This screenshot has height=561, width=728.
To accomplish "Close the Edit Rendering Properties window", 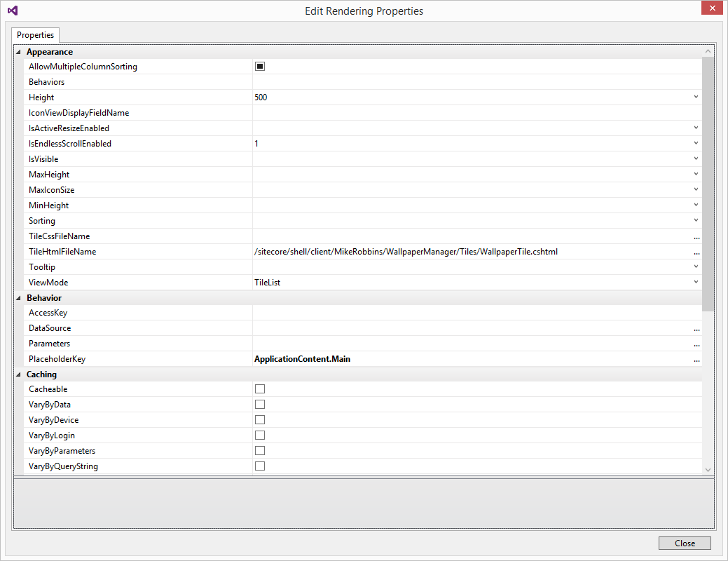I will click(x=712, y=8).
